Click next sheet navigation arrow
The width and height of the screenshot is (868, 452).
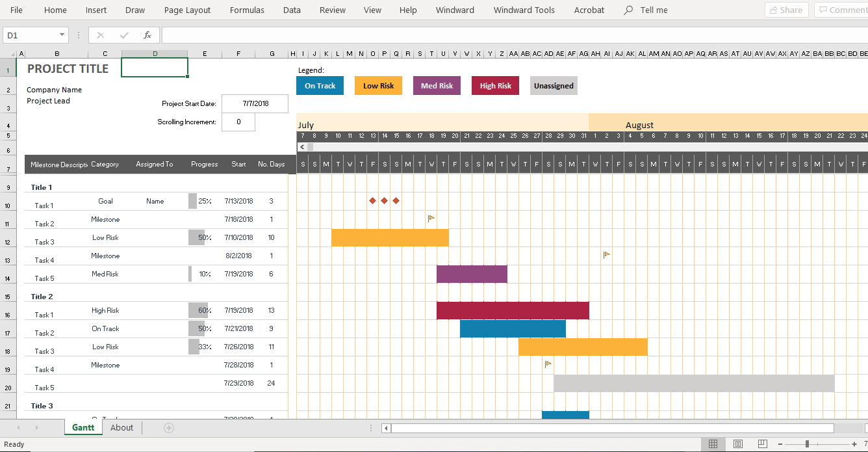36,427
